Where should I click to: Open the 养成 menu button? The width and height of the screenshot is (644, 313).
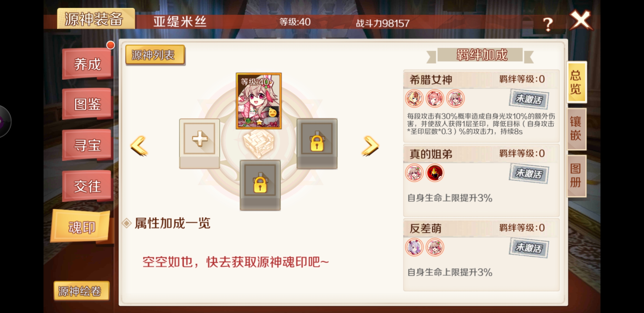tap(87, 64)
